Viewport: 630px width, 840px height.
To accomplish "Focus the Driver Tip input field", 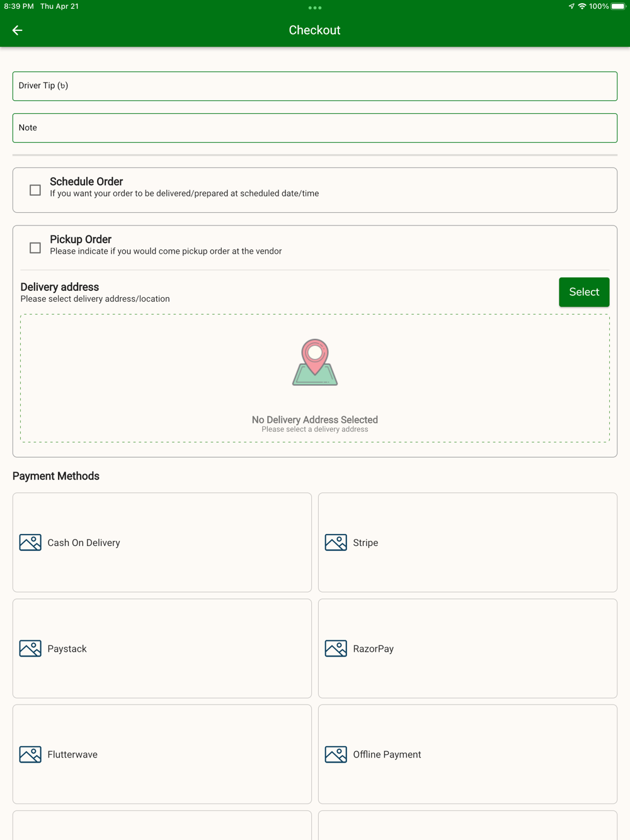I will point(315,86).
